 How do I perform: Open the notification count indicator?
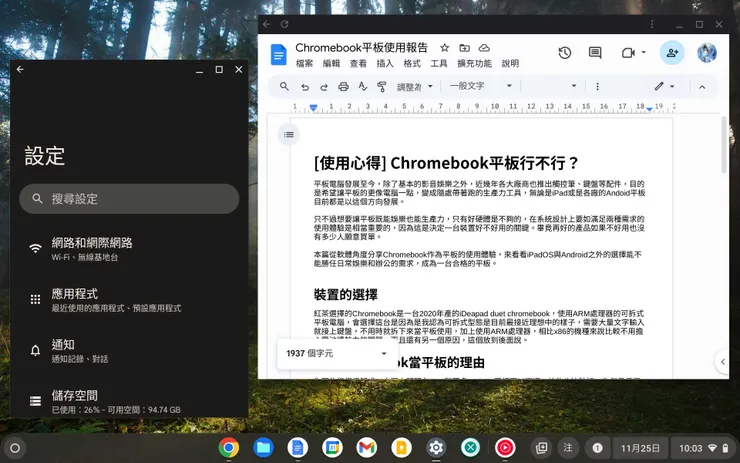(597, 448)
